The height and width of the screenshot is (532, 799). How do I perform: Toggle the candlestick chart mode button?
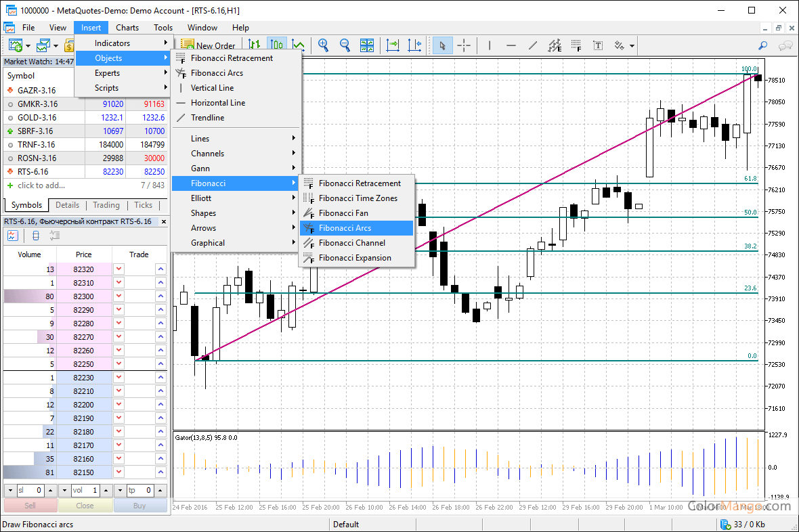276,45
